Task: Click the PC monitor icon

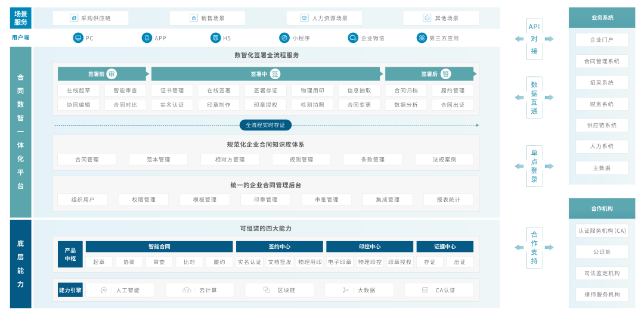Action: point(78,38)
